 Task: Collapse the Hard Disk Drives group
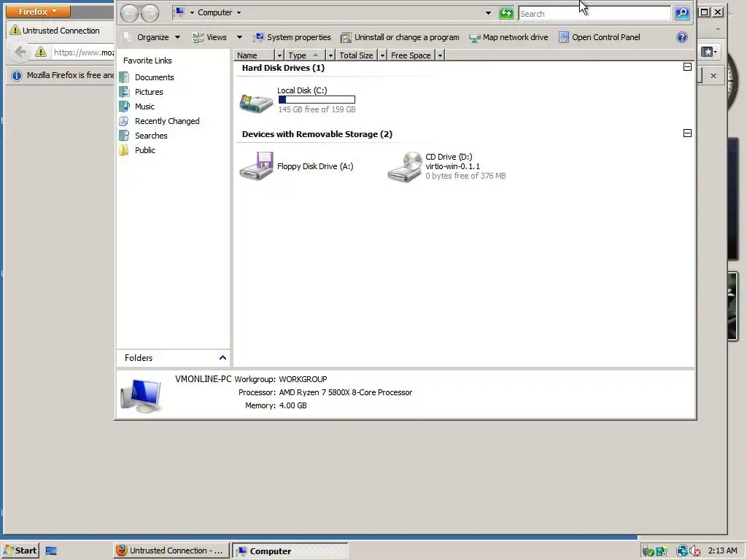pos(687,67)
